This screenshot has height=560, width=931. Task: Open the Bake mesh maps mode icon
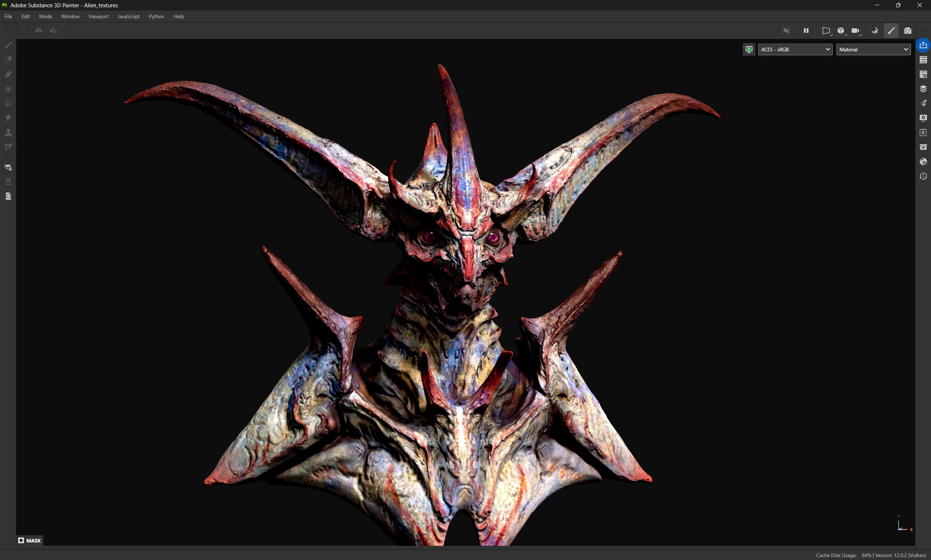click(x=8, y=167)
